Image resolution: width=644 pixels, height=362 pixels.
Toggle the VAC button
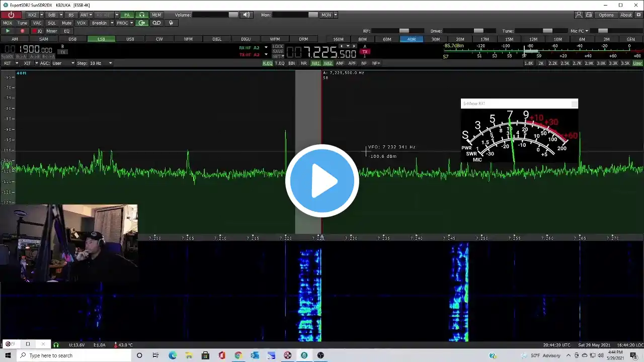click(37, 23)
